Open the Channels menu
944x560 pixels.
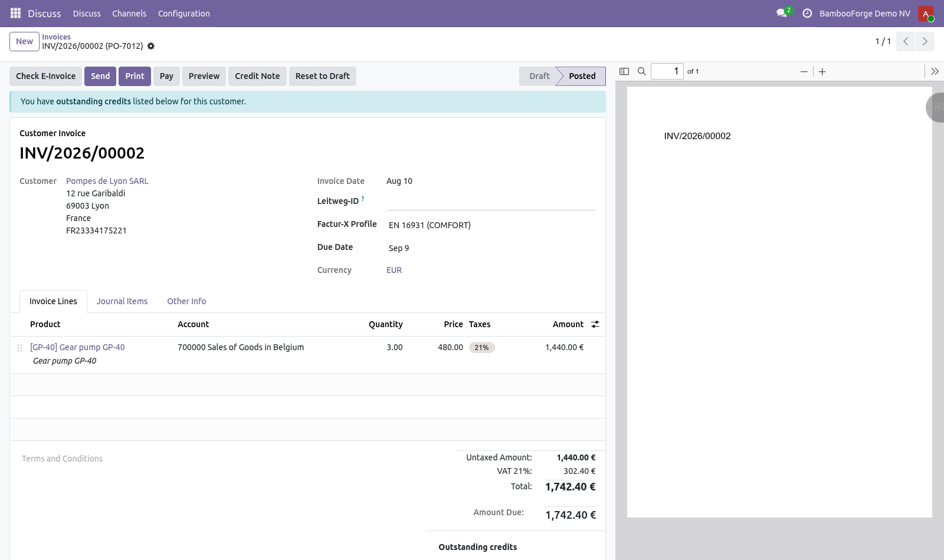(x=129, y=14)
